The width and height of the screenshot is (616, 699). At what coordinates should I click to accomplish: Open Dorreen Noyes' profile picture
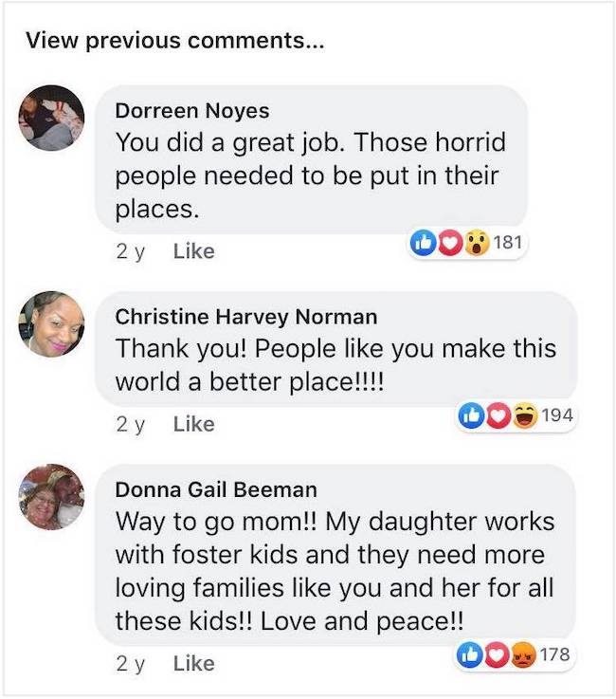coord(52,119)
